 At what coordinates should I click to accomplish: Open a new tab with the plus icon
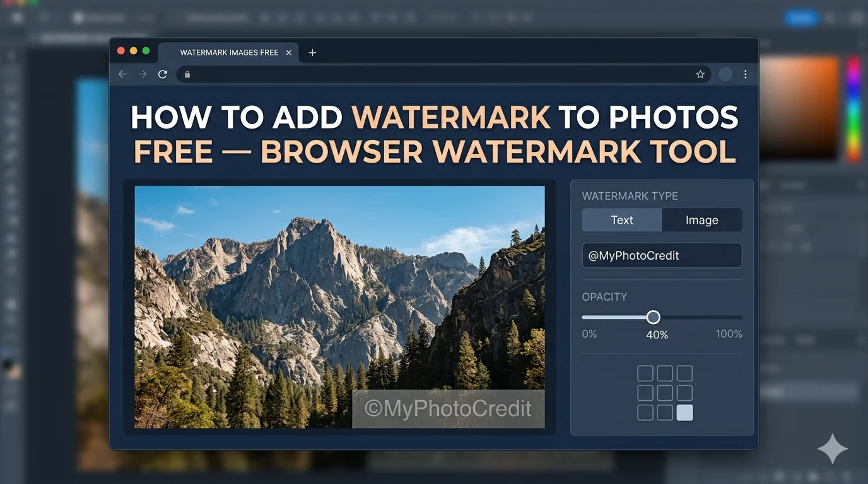(312, 53)
